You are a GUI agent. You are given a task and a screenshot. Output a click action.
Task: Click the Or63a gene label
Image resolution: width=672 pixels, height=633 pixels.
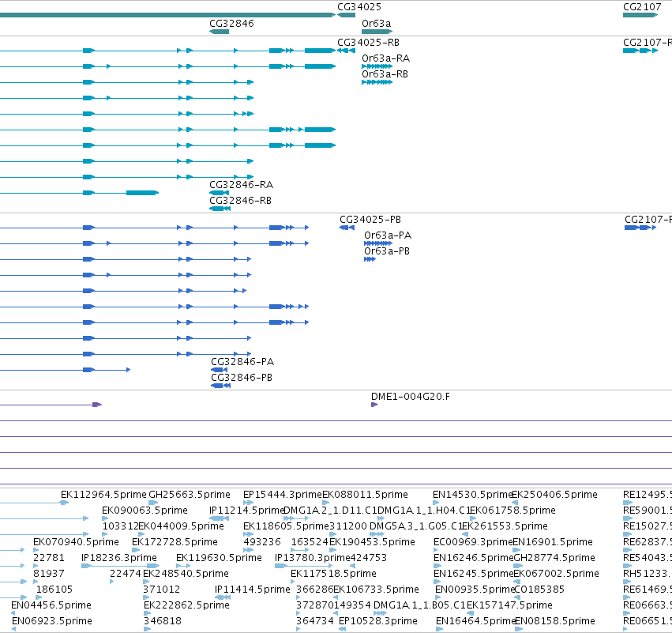(377, 24)
